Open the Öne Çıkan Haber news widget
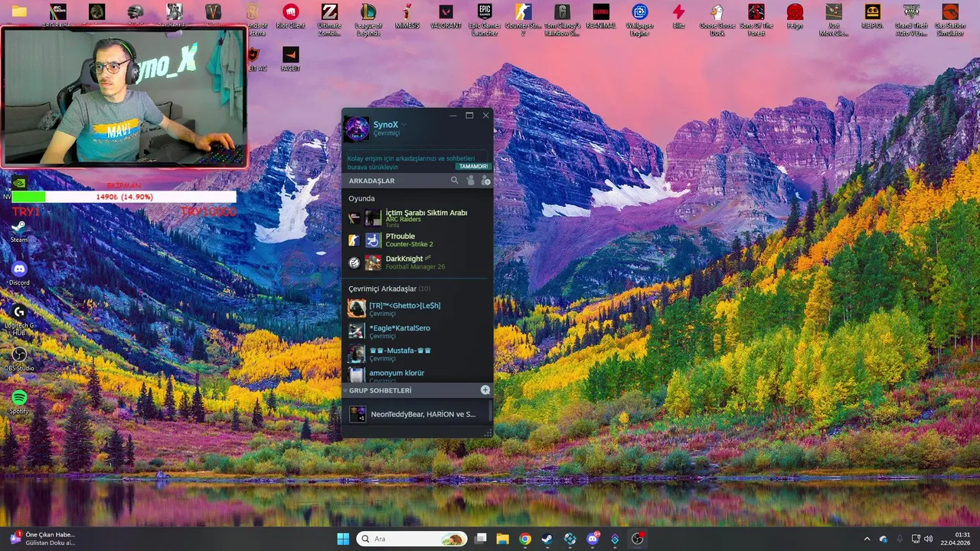 click(x=42, y=539)
